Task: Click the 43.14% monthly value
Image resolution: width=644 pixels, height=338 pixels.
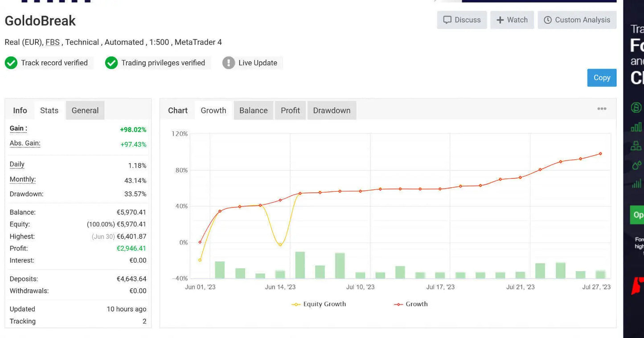Action: click(x=135, y=181)
